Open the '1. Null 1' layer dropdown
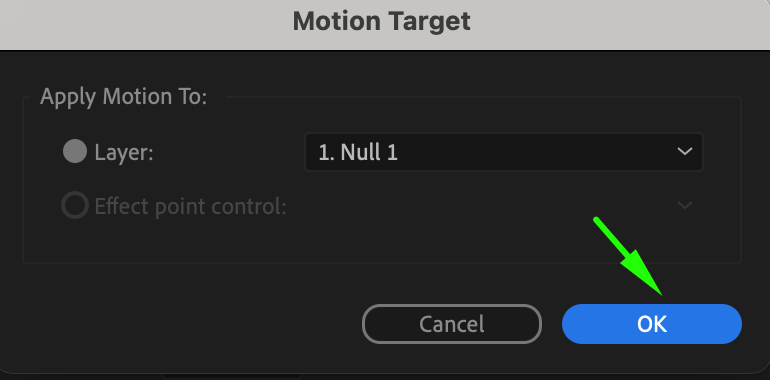Viewport: 770px width, 380px height. tap(504, 152)
